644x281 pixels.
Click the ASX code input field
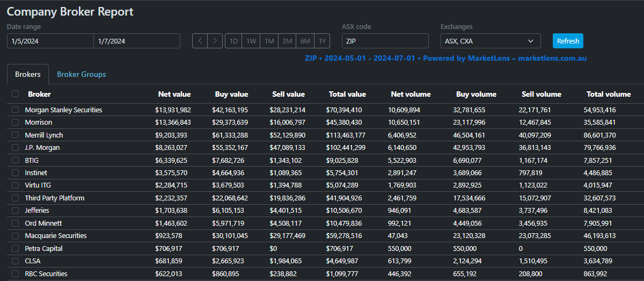(385, 41)
